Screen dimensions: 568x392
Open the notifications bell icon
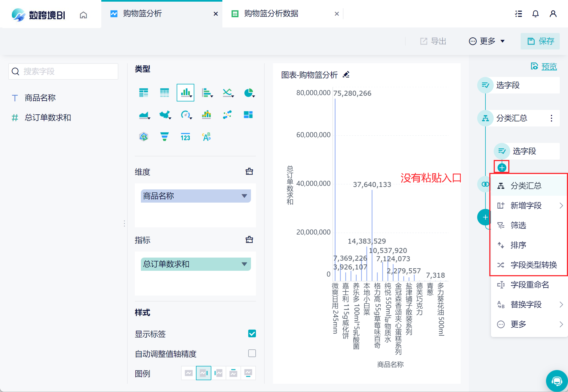(535, 14)
